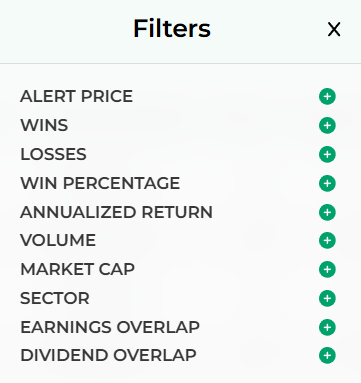Open the Losses filter via the green plus

coord(327,154)
